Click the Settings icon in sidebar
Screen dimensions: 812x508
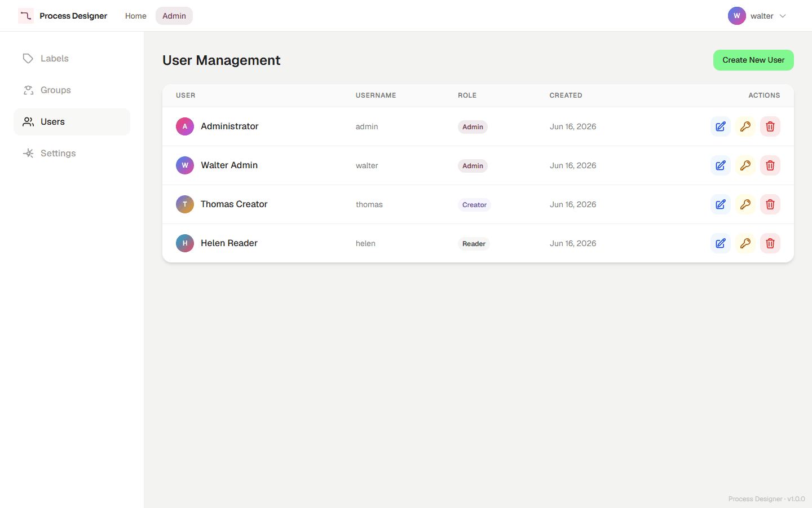tap(28, 154)
